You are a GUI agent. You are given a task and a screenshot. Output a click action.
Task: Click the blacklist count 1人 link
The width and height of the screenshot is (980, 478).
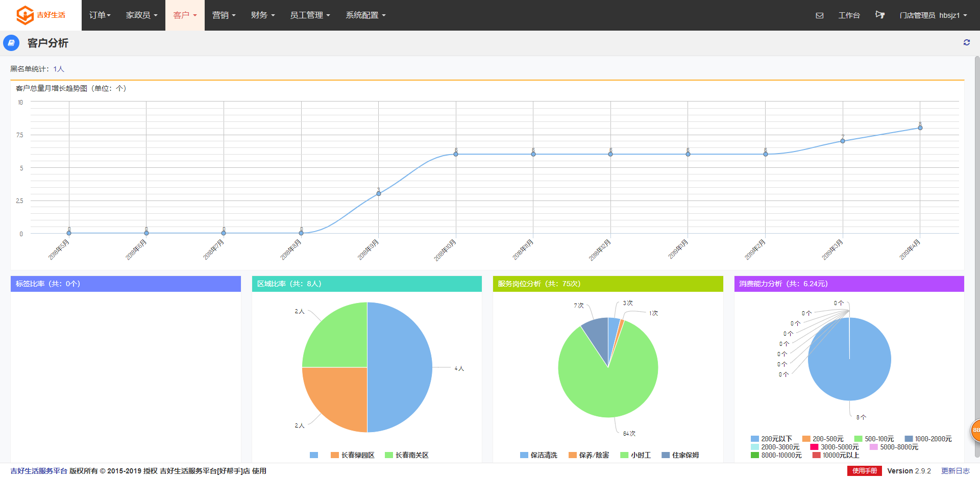tap(59, 69)
